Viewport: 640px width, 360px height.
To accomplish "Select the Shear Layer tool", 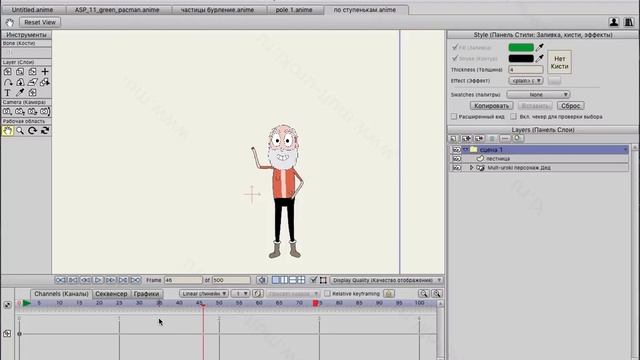I will tap(32, 82).
